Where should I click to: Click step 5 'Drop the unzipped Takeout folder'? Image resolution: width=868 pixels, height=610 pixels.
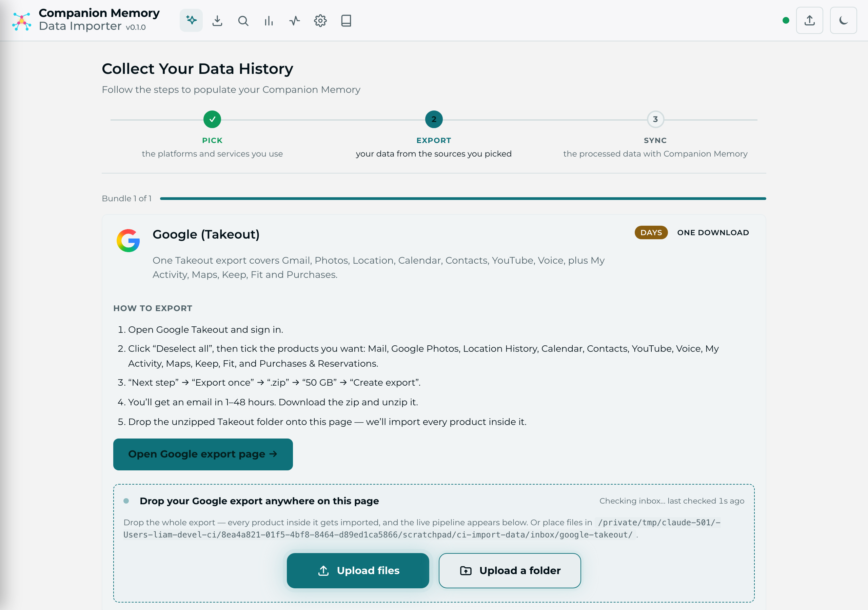click(x=327, y=422)
